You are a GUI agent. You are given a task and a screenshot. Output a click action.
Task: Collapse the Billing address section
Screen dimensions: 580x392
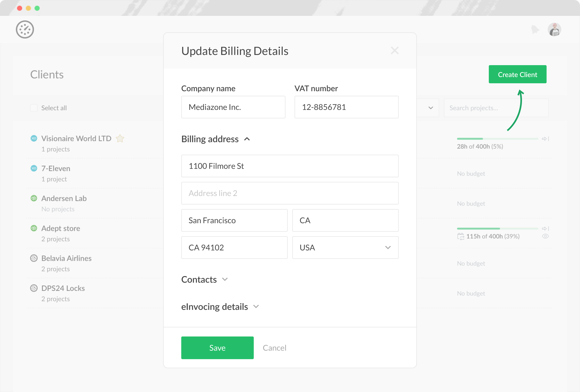[247, 139]
